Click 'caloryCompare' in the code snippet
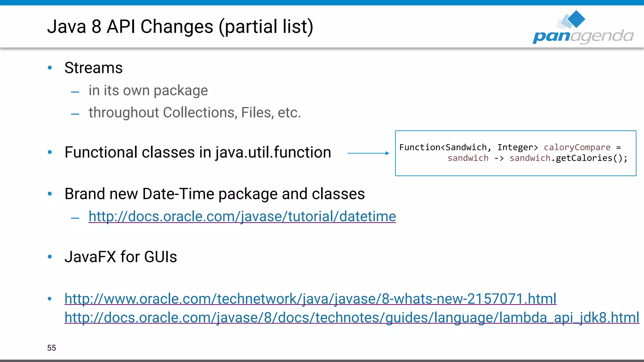644x362 pixels. coord(577,147)
